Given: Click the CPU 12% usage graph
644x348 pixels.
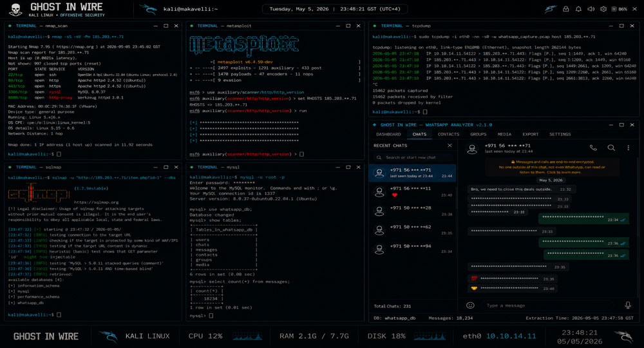Looking at the screenshot, I should [x=247, y=336].
